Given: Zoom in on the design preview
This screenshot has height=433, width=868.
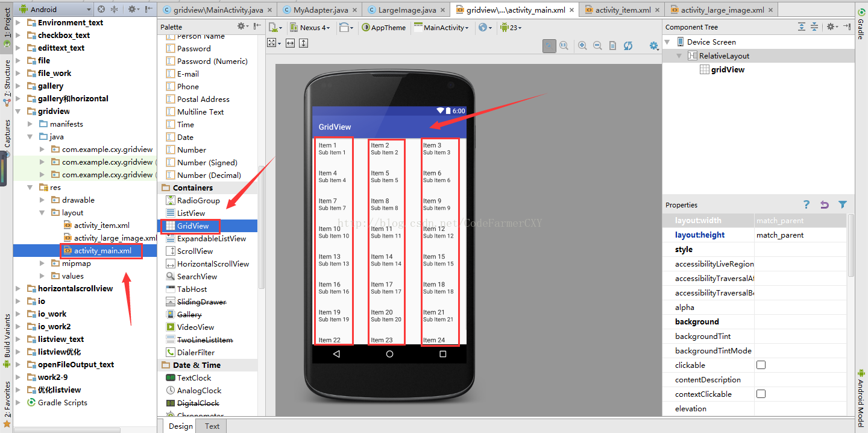Looking at the screenshot, I should pyautogui.click(x=582, y=46).
